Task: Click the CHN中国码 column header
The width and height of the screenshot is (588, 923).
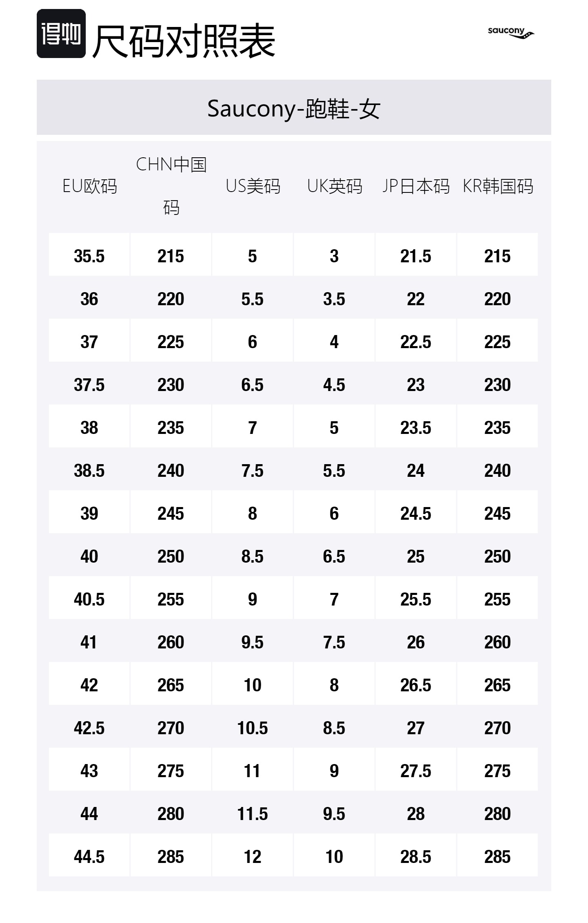Action: [171, 186]
